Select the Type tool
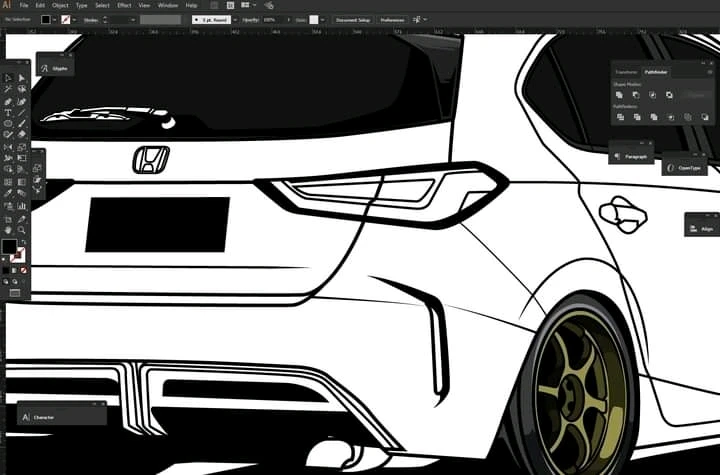This screenshot has width=720, height=475. point(8,112)
